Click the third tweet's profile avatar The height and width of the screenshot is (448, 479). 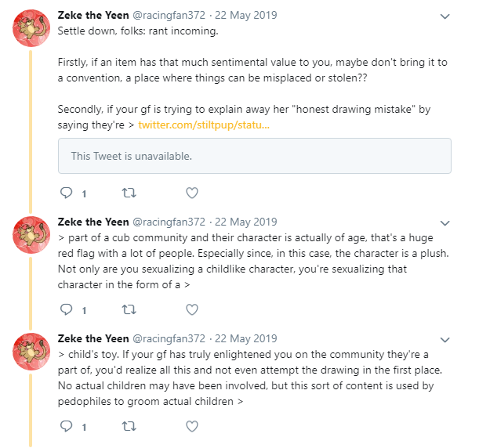[x=31, y=353]
